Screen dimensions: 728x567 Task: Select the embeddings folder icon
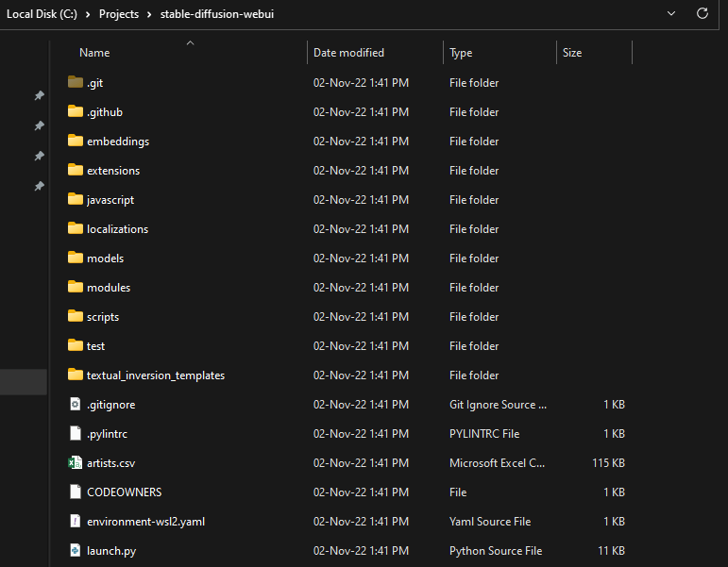coord(76,141)
